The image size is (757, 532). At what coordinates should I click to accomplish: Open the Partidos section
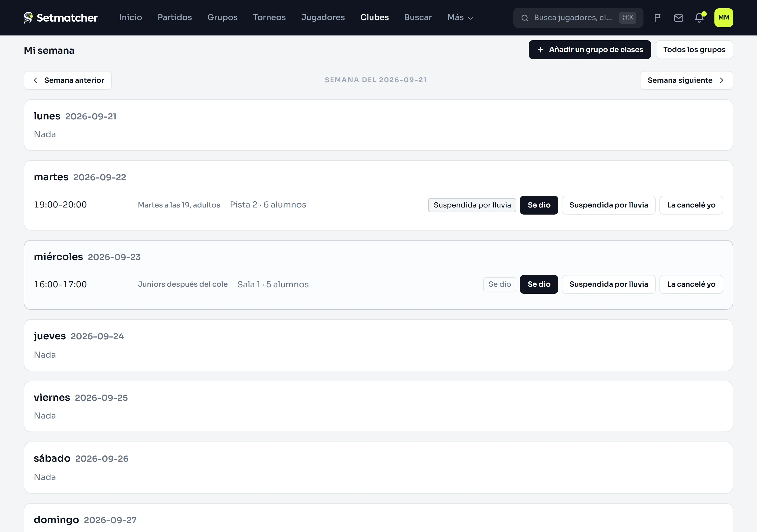point(174,17)
